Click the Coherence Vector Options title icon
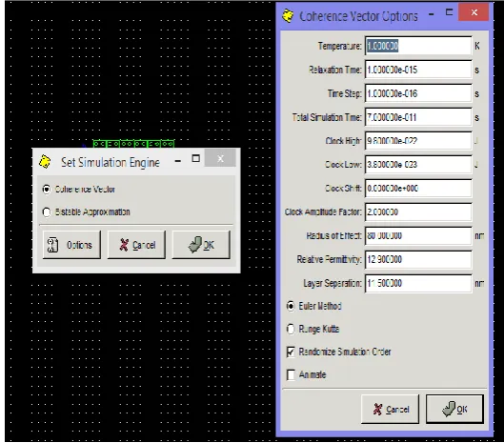 click(x=288, y=16)
